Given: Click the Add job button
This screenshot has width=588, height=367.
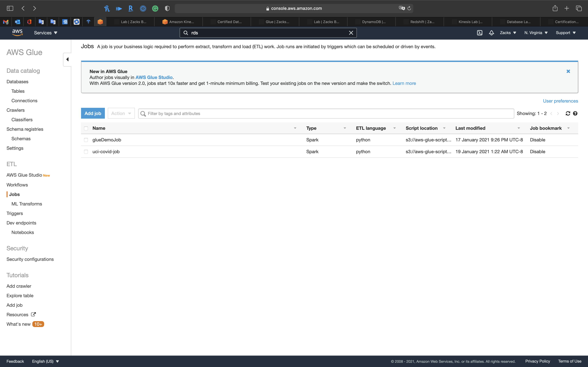Looking at the screenshot, I should 93,113.
